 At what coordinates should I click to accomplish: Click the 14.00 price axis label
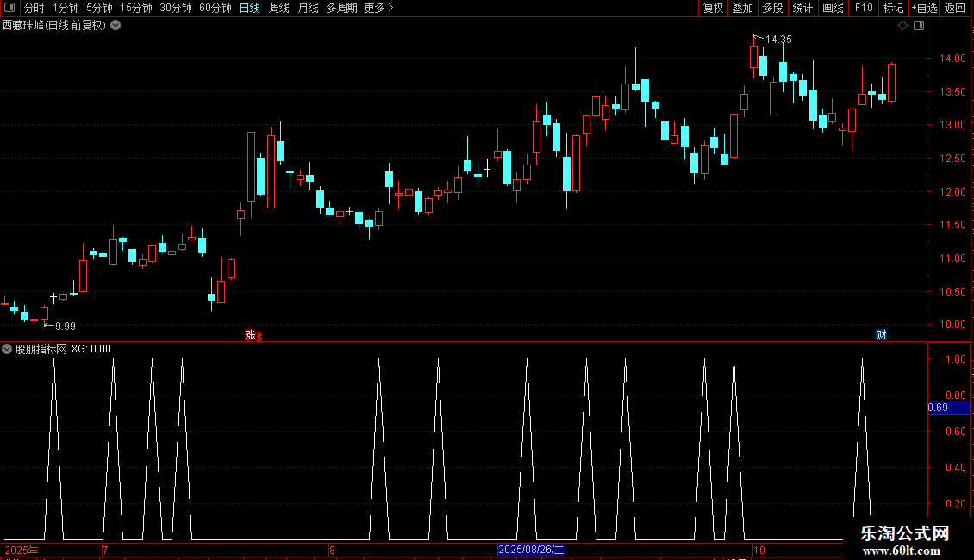(x=952, y=59)
